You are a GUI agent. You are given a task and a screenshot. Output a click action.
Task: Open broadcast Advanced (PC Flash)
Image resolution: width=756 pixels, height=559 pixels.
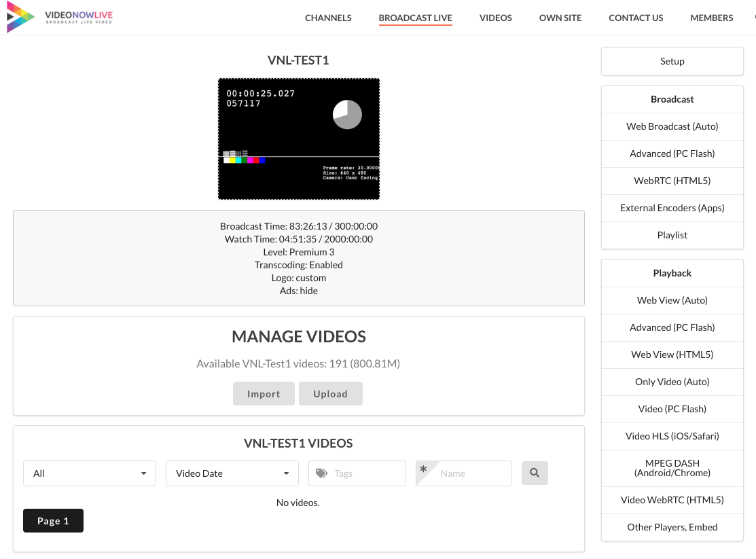tap(672, 154)
